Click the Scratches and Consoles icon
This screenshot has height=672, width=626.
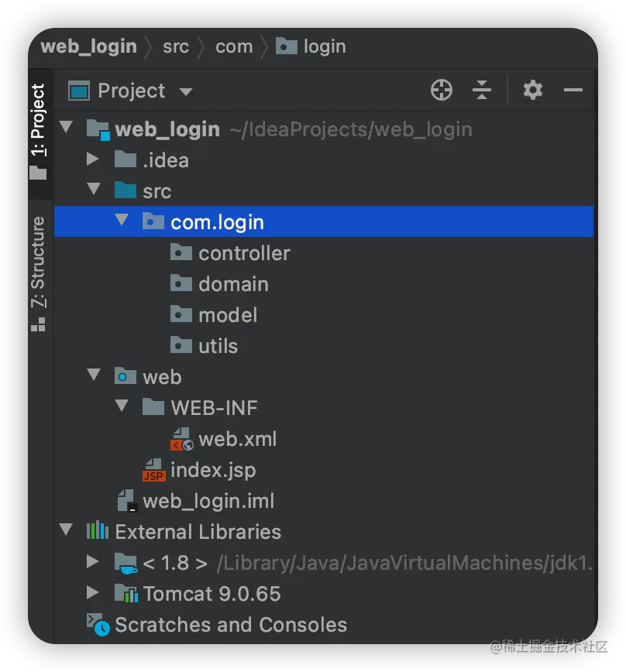[98, 625]
